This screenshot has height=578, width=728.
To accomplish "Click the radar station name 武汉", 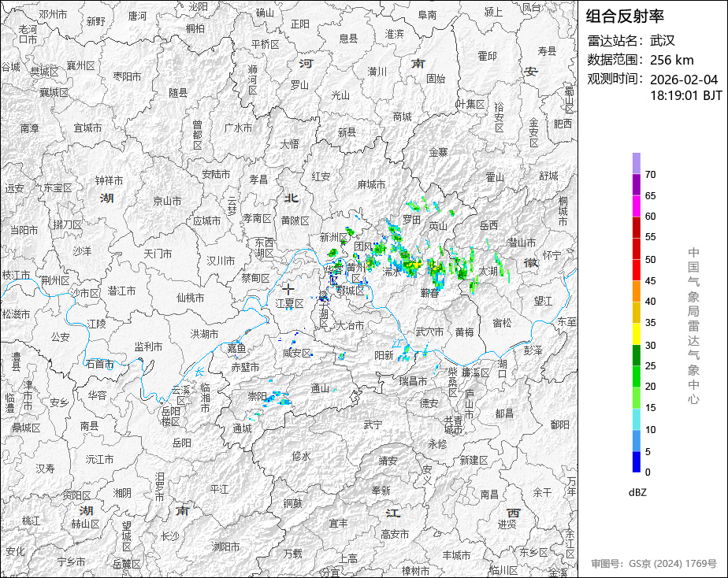I will coord(663,41).
